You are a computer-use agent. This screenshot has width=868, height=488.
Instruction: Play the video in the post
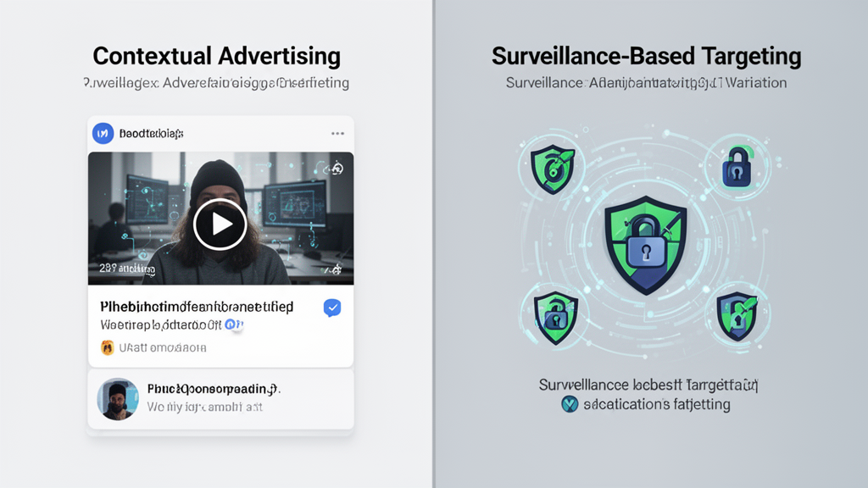coord(220,224)
